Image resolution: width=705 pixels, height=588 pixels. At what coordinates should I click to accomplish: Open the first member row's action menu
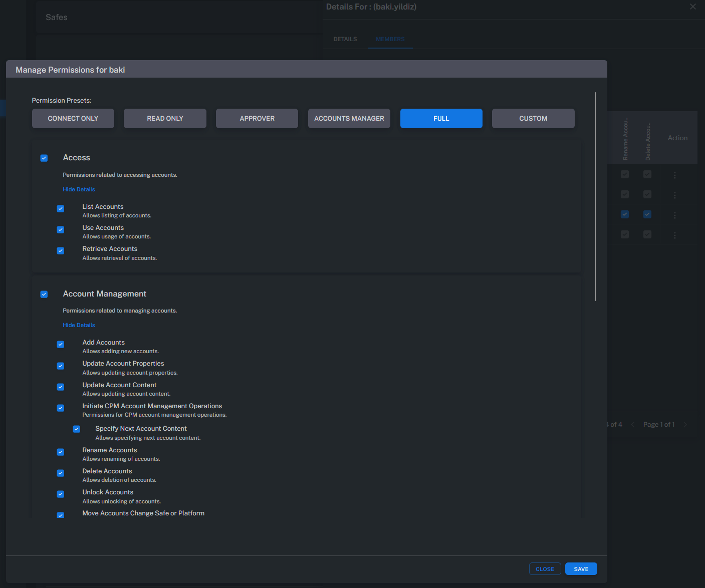click(x=674, y=174)
